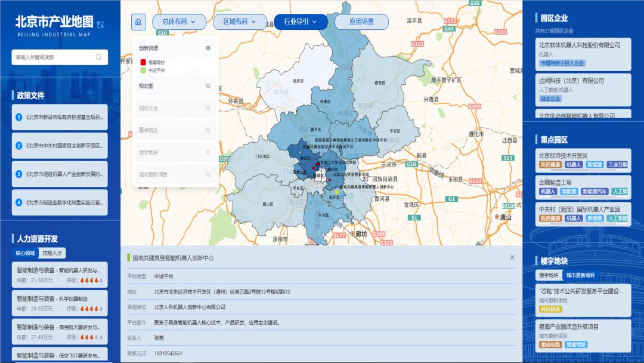The width and height of the screenshot is (644, 363).
Task: Click the home icon on the map toolbar
Action: coord(138,21)
